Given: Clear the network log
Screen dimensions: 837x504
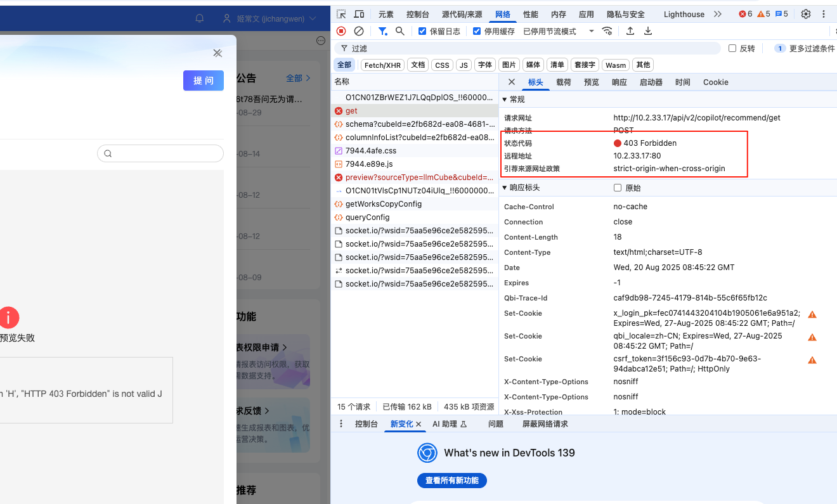Looking at the screenshot, I should [x=359, y=31].
